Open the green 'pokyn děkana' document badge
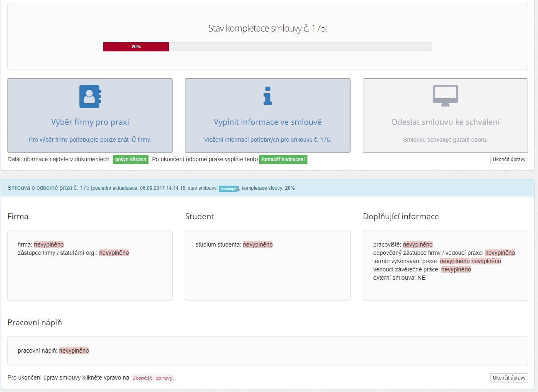Viewport: 538px width, 392px height. (131, 160)
